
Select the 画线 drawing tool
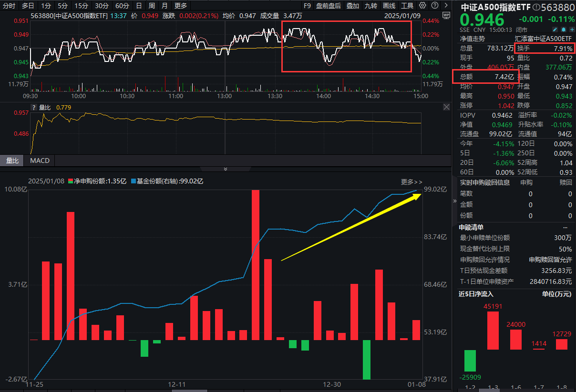(x=389, y=5)
